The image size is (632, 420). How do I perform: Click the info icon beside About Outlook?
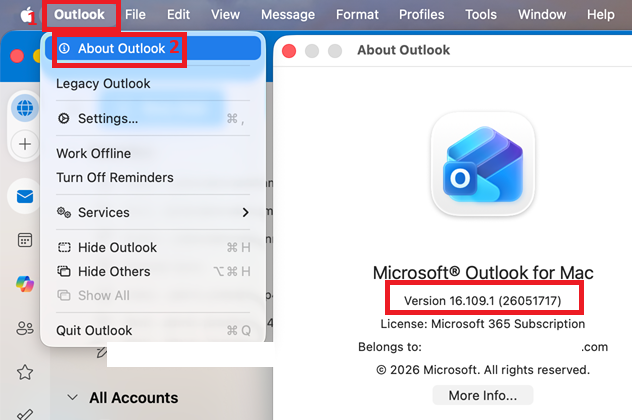pos(64,49)
